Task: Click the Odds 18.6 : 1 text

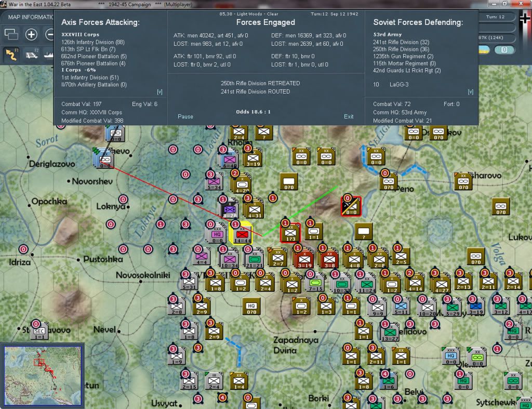Action: [253, 112]
